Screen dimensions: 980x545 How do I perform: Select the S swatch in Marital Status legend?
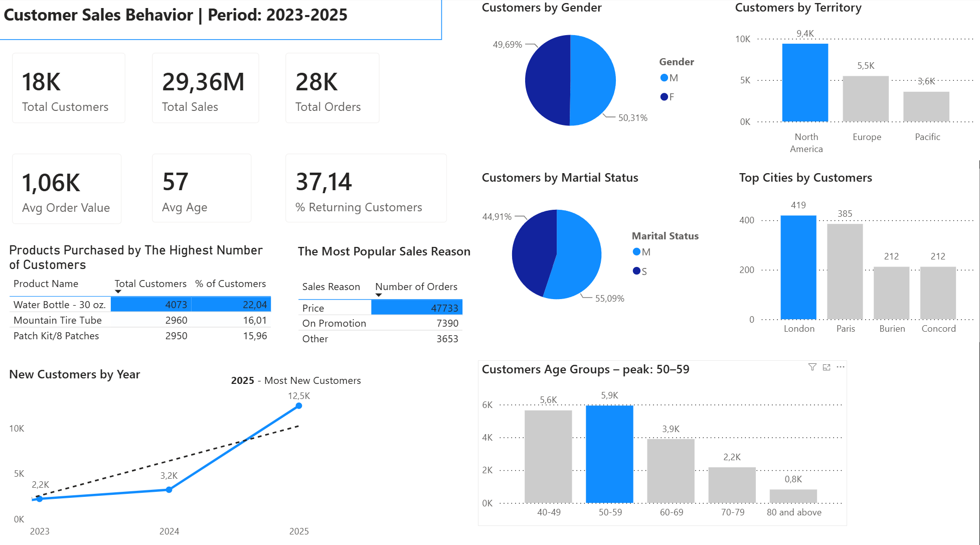coord(636,271)
